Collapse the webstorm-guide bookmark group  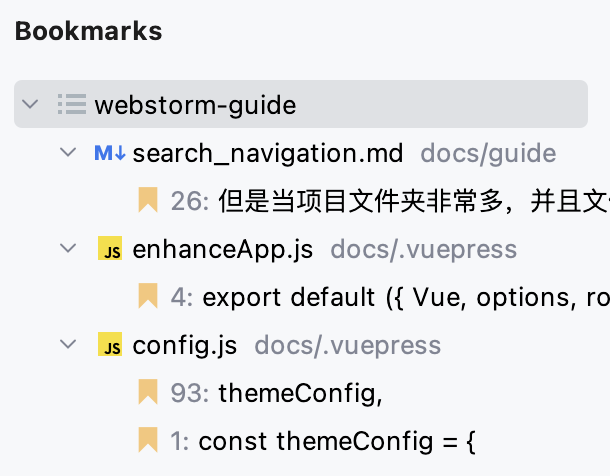[30, 104]
